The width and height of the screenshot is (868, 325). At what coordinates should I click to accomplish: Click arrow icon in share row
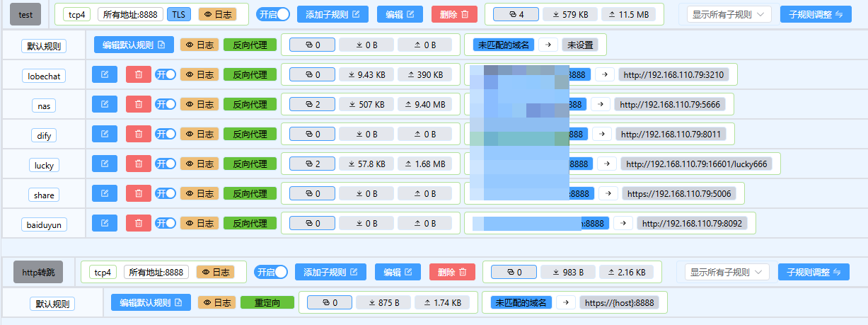[x=607, y=193]
